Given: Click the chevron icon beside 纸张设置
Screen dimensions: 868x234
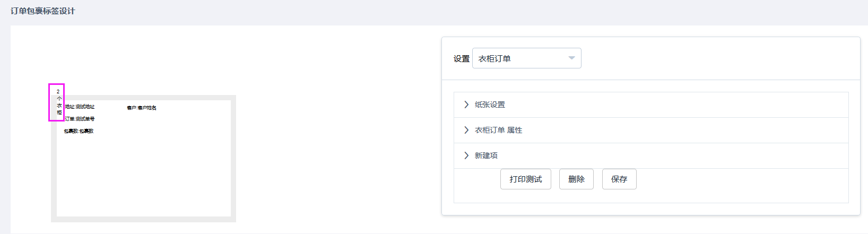Looking at the screenshot, I should 466,105.
